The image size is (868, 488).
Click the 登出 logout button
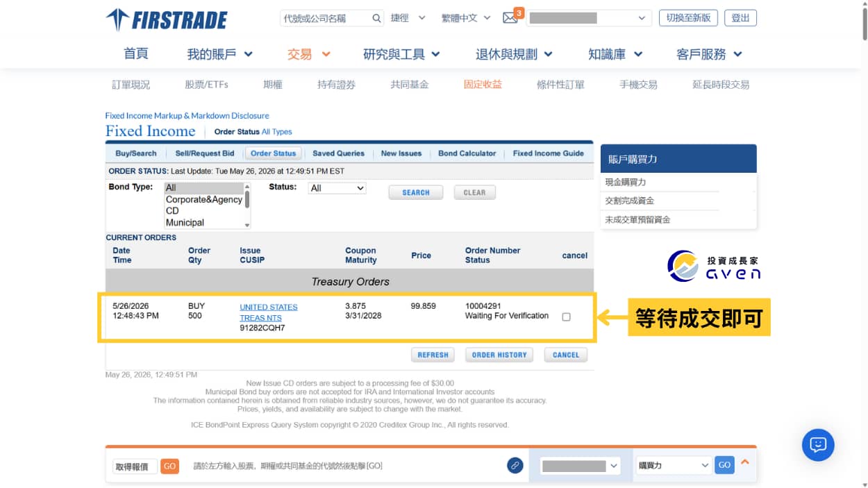[x=740, y=18]
